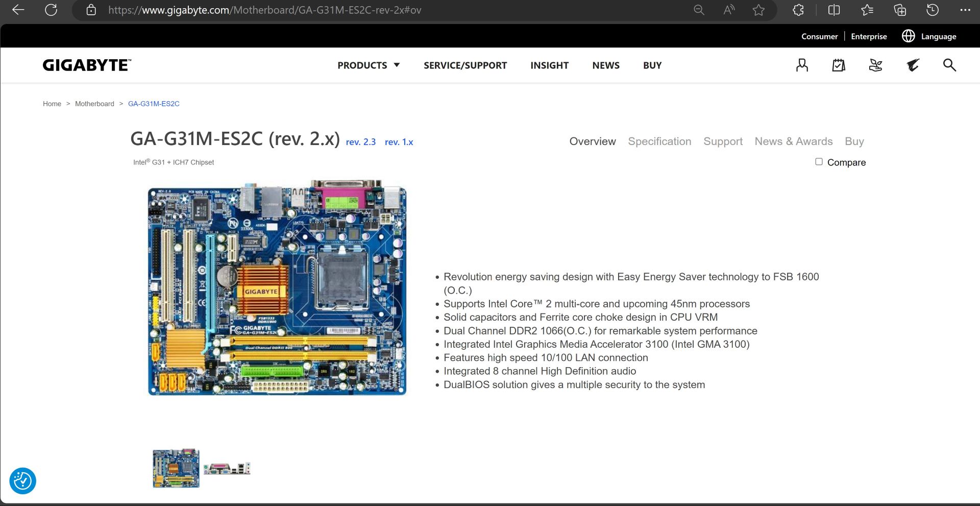Toggle split screen view icon

point(834,10)
